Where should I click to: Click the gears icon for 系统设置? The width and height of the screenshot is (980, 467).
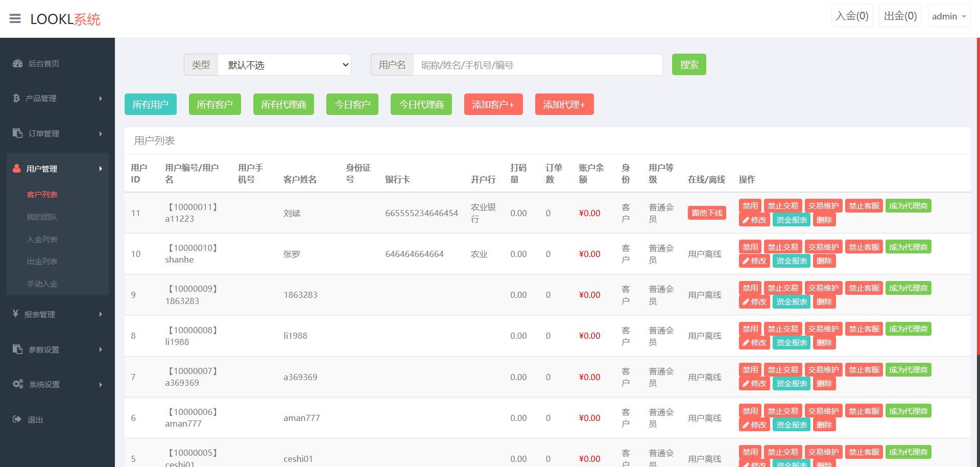pyautogui.click(x=18, y=384)
